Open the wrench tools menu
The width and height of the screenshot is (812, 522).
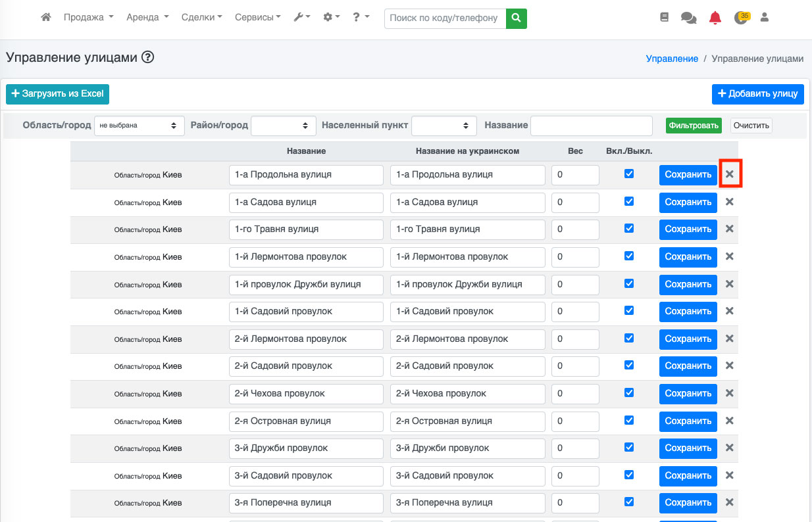pyautogui.click(x=302, y=18)
